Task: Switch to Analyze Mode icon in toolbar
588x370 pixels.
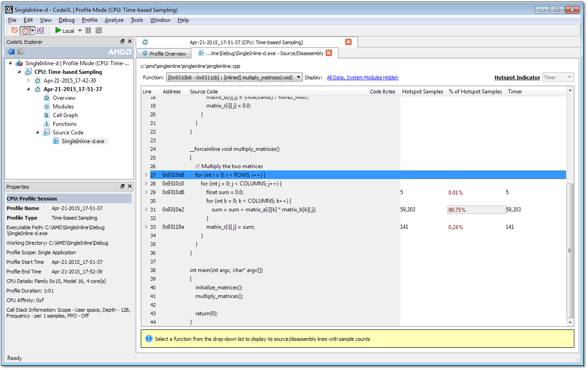Action: tap(41, 31)
